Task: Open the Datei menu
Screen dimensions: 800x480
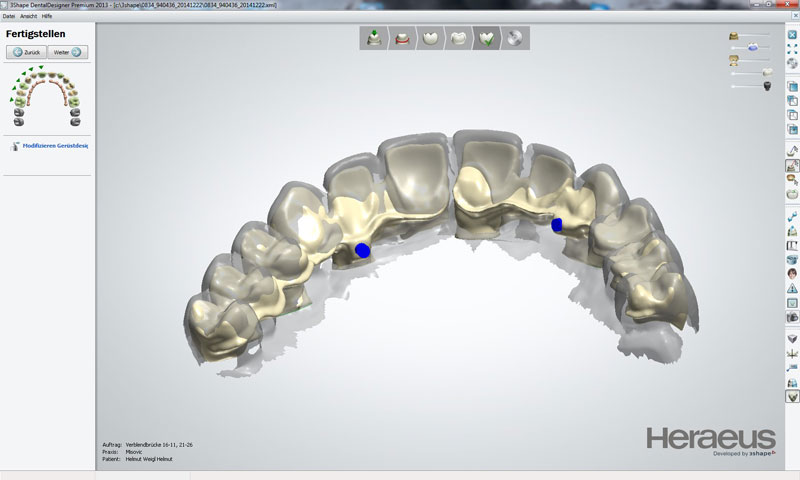Action: coord(9,17)
